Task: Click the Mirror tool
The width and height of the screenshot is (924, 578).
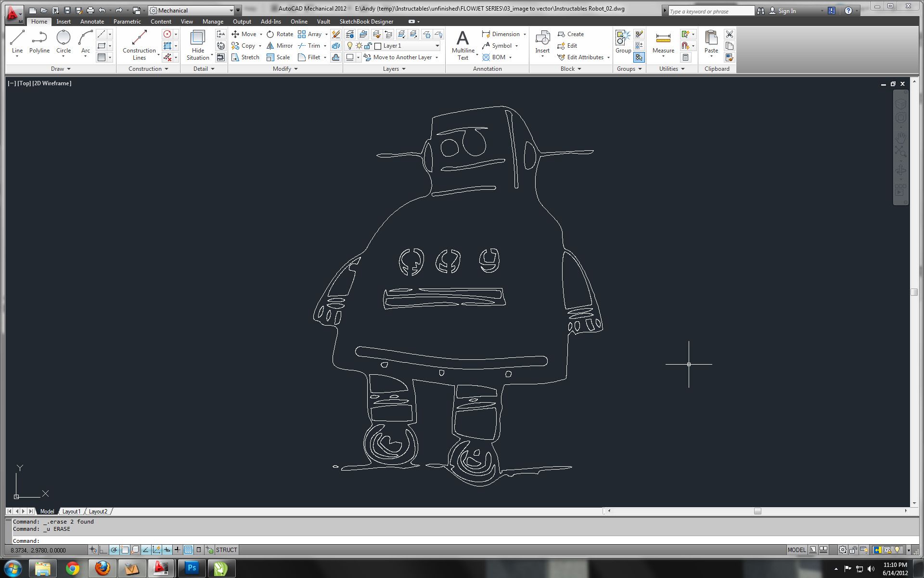Action: tap(280, 46)
